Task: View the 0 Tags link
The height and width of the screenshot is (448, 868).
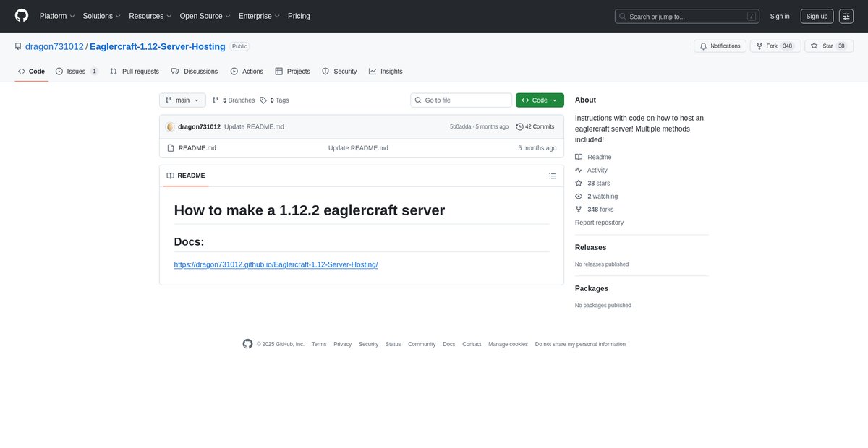Action: [274, 100]
